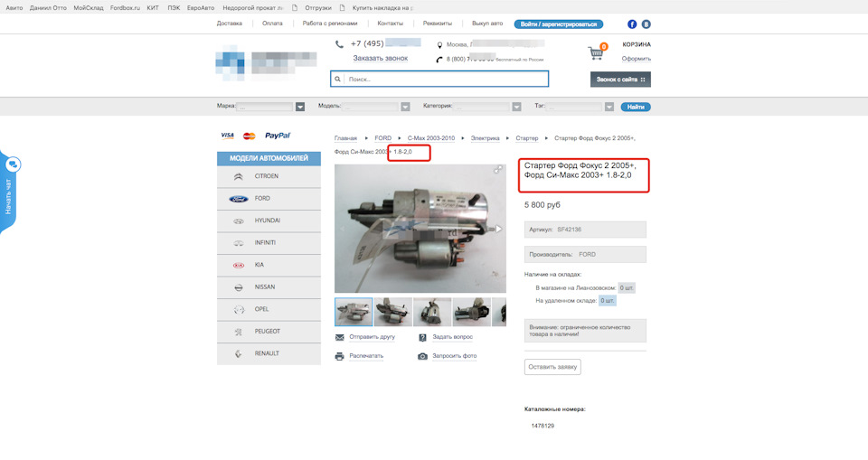This screenshot has width=868, height=460.
Task: Click the Оформить cart link
Action: (636, 59)
